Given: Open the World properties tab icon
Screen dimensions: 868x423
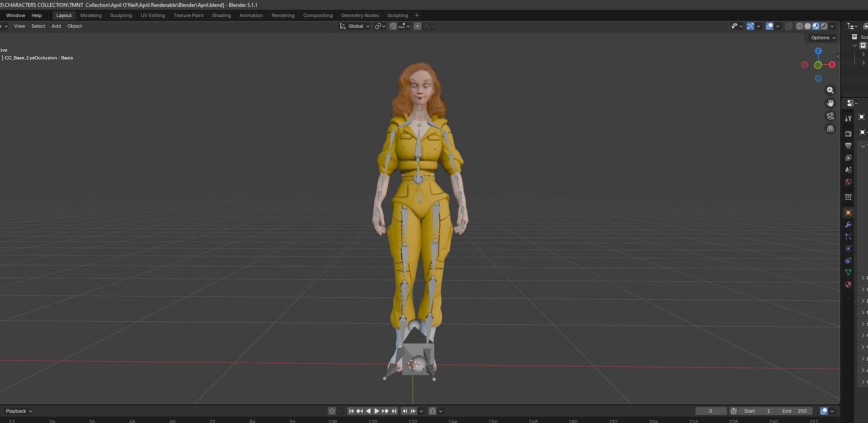Looking at the screenshot, I should click(848, 182).
